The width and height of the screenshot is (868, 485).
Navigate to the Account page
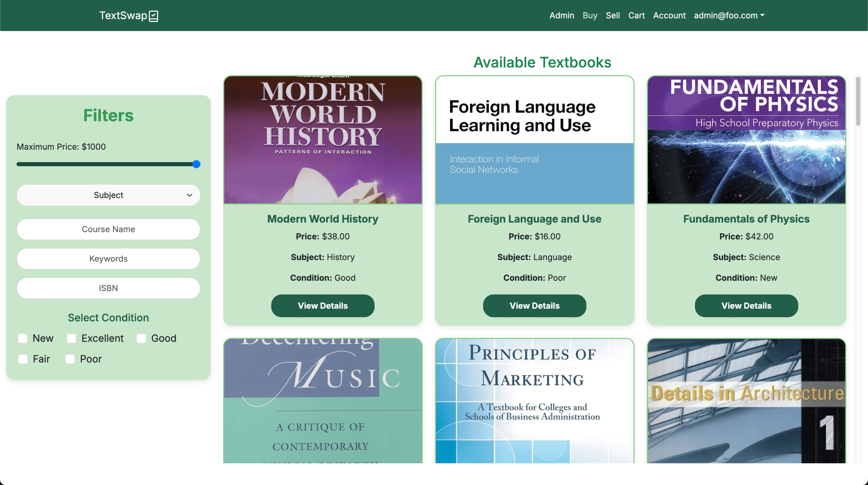[x=669, y=16]
